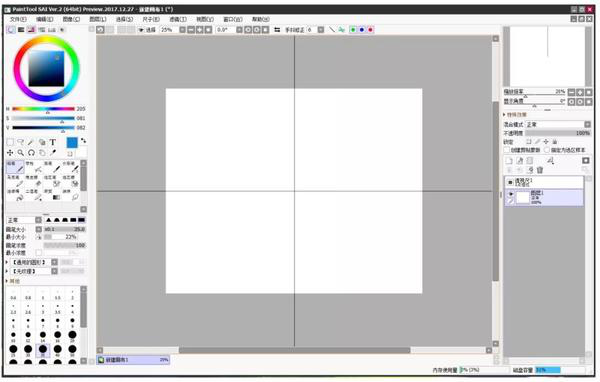
Task: Click toolbar zoom-in plus button
Action: [x=200, y=29]
